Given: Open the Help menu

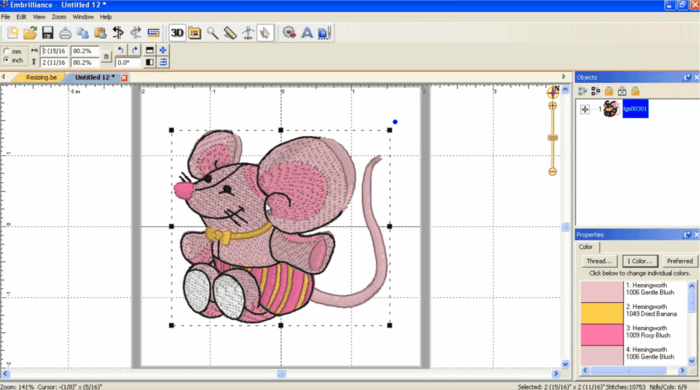Looking at the screenshot, I should (106, 17).
